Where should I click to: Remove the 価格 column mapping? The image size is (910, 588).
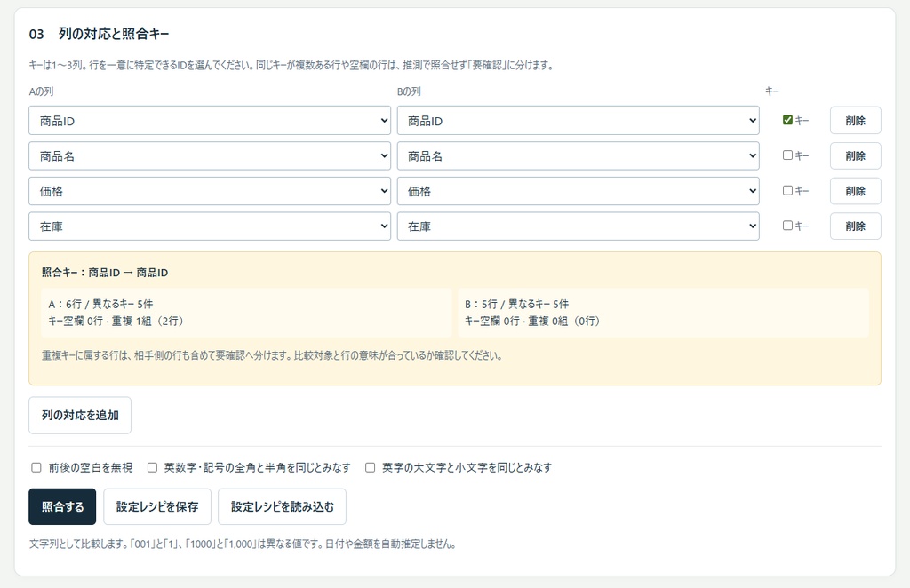pos(856,191)
